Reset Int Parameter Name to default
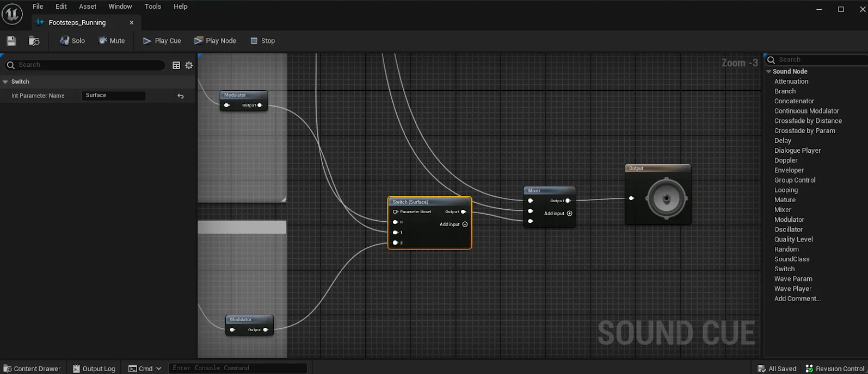Screen dimensions: 868x374 181,96
